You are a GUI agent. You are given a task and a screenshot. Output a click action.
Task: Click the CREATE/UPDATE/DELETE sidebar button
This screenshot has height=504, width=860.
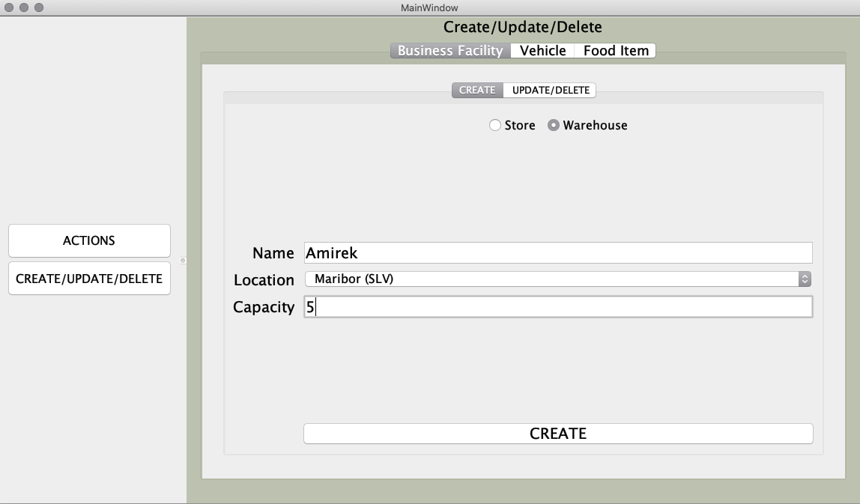tap(89, 279)
